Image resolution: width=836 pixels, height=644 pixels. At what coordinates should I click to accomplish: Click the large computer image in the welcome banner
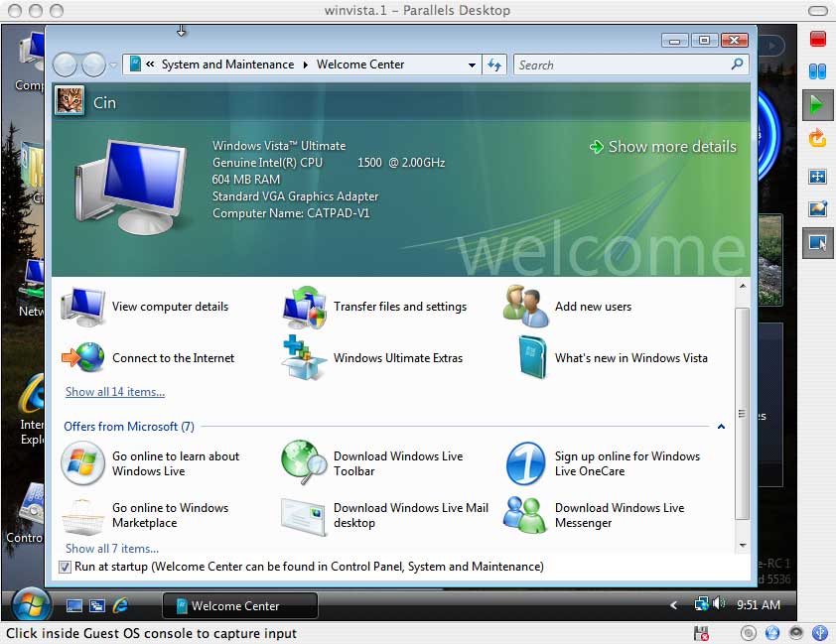click(x=131, y=187)
